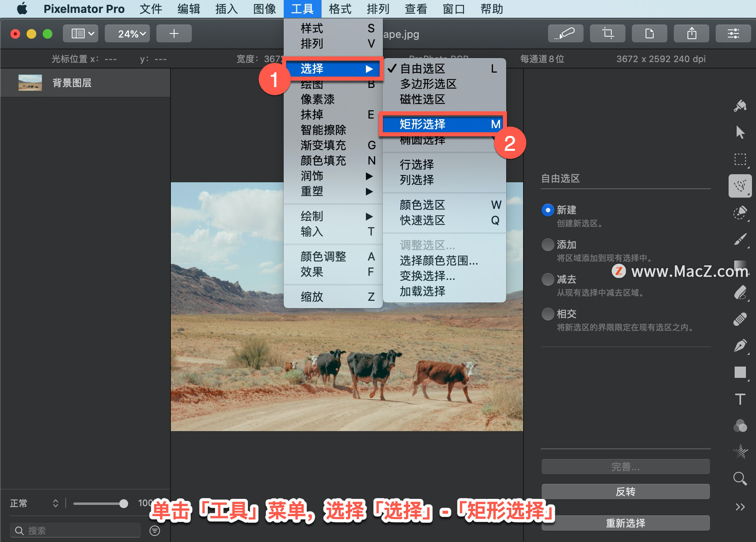756x542 pixels.
Task: Select the Erase tool icon
Action: pyautogui.click(x=740, y=292)
